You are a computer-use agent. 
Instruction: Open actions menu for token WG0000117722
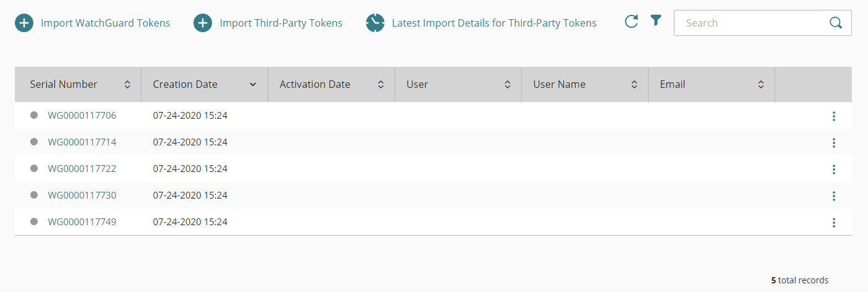(x=834, y=170)
